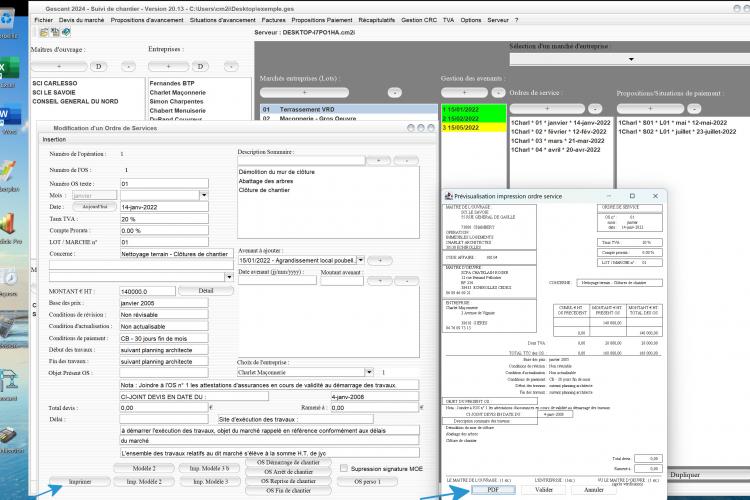750x500 pixels.
Task: Open the Avenant à ajouter dropdown
Action: 361,260
